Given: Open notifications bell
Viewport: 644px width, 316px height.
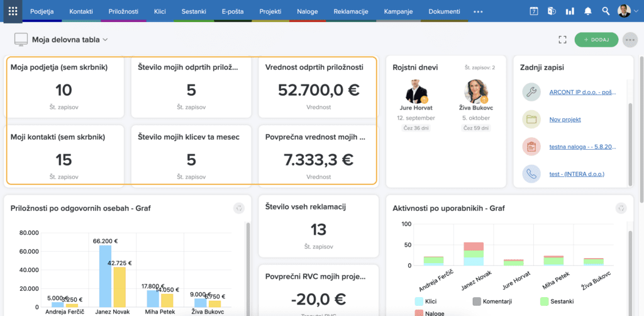Looking at the screenshot, I should [588, 11].
